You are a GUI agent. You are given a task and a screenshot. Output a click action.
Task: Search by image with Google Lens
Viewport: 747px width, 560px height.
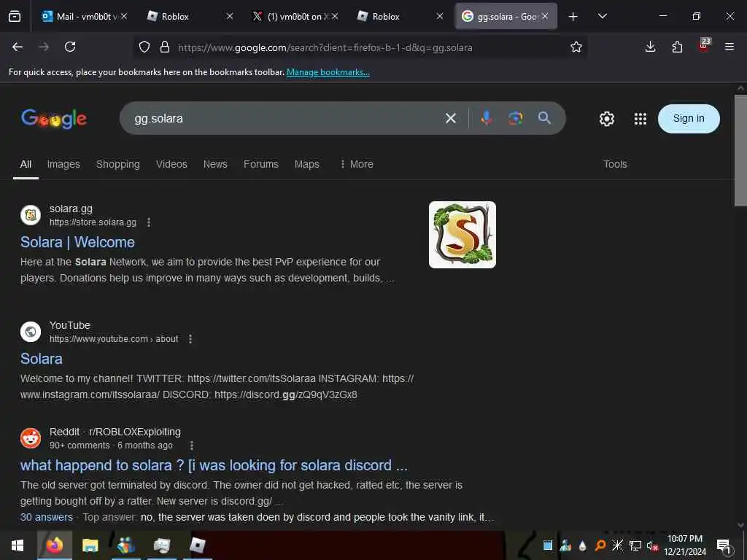pyautogui.click(x=516, y=118)
